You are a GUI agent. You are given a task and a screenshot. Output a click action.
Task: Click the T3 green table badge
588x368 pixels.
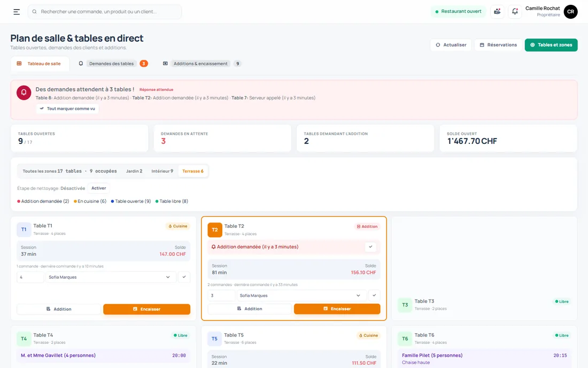pyautogui.click(x=405, y=304)
